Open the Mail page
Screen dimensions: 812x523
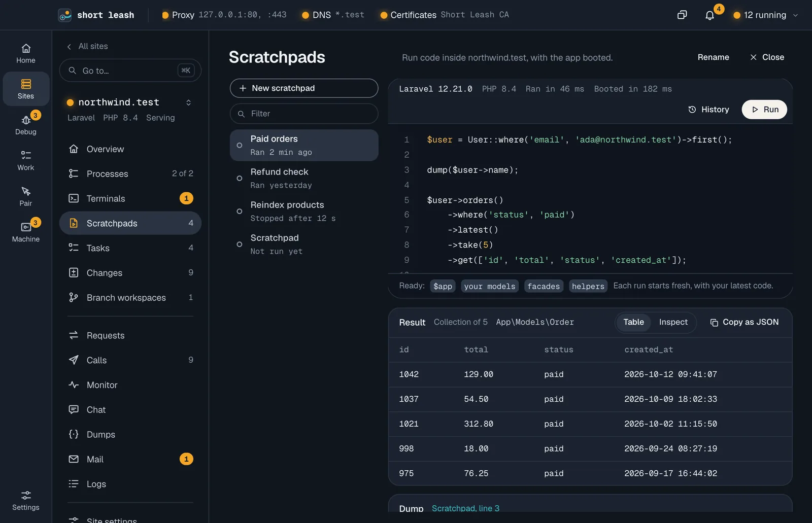tap(130, 459)
